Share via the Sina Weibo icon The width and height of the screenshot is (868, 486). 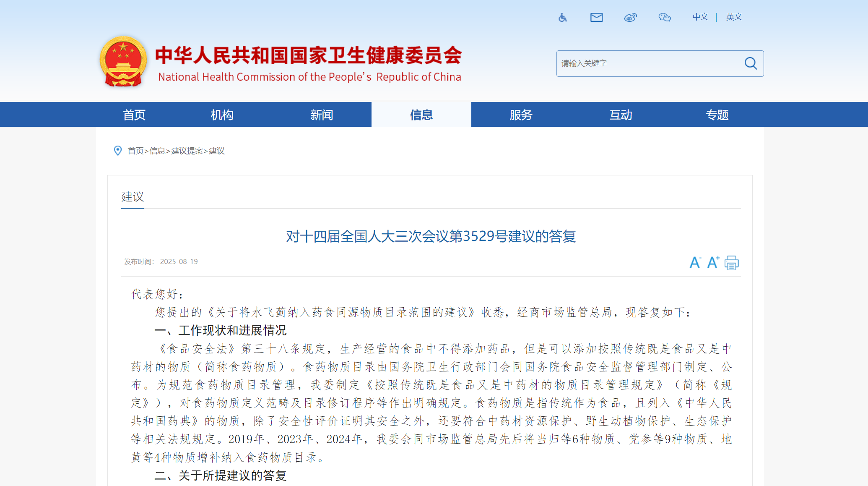pyautogui.click(x=631, y=17)
